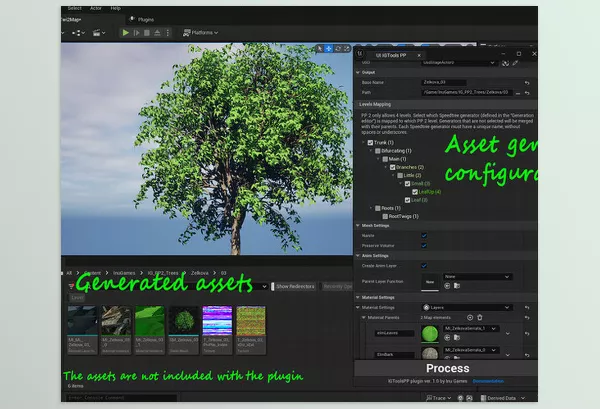Open the Help menu
The height and width of the screenshot is (409, 600).
coord(116,8)
